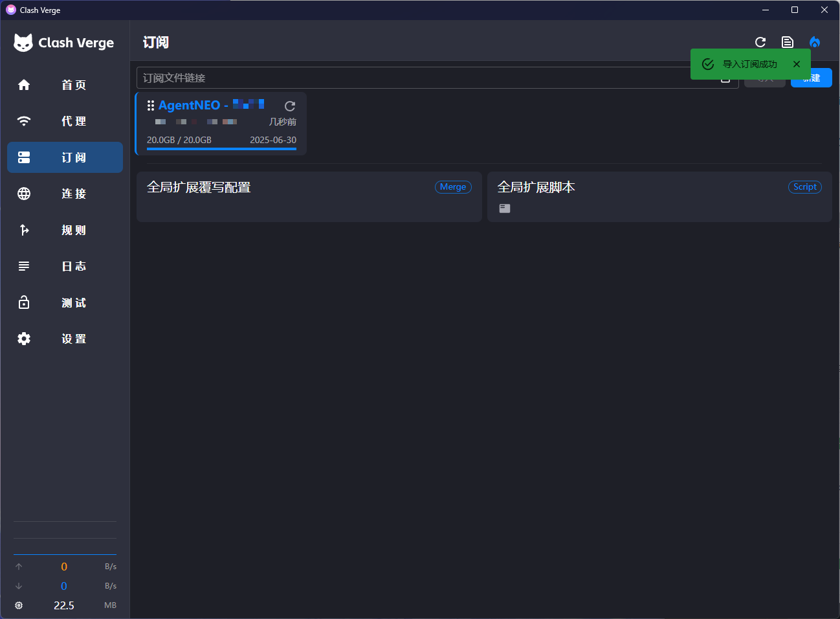Open the 测试 test page
Viewport: 840px width, 619px height.
point(65,302)
